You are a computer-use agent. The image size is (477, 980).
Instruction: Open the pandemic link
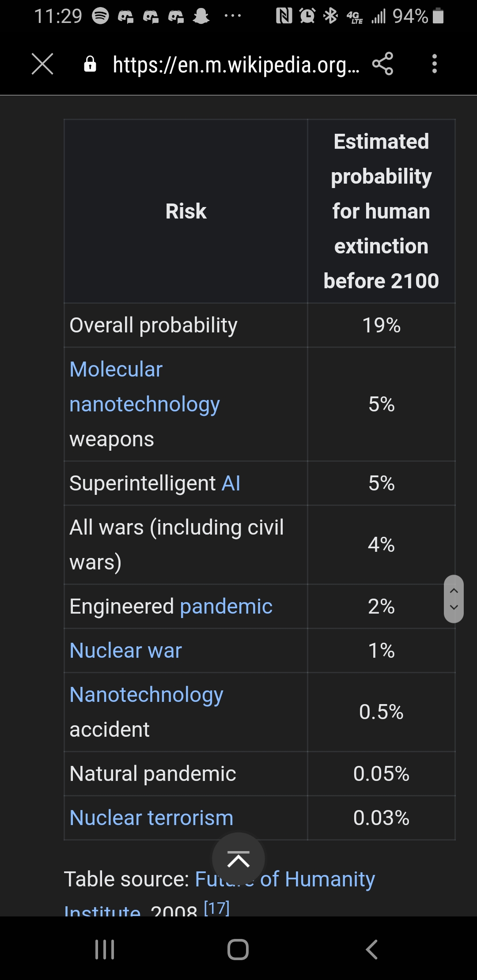[x=226, y=607]
